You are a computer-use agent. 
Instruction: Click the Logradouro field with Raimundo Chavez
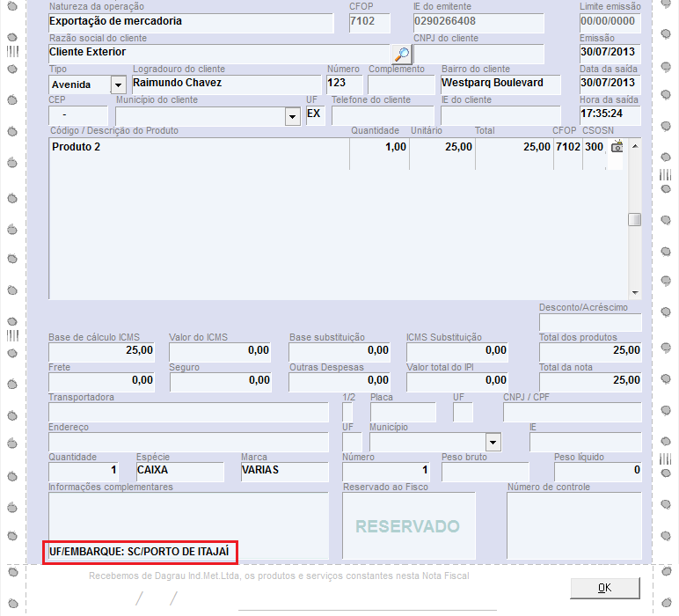click(226, 84)
